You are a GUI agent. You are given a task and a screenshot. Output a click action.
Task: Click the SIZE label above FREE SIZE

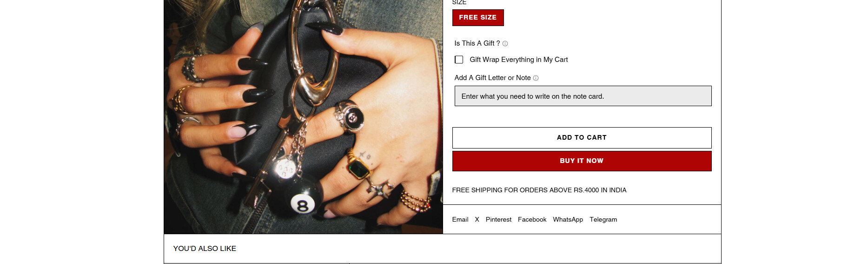click(459, 3)
